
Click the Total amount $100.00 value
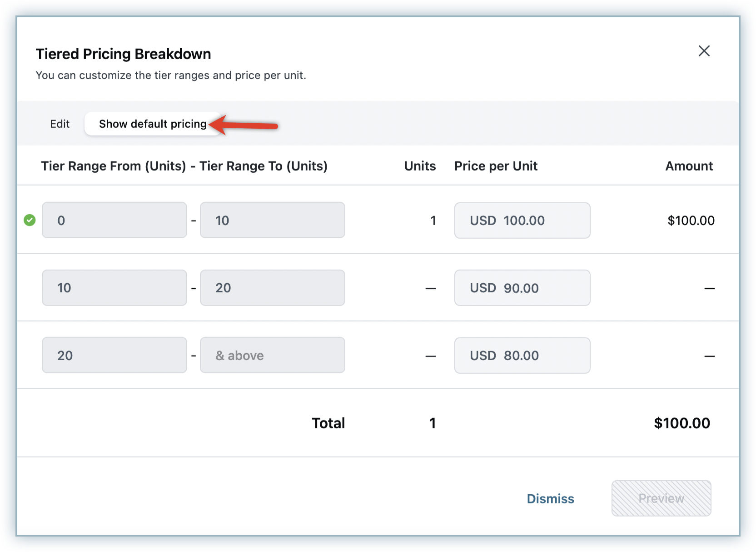[x=681, y=423]
